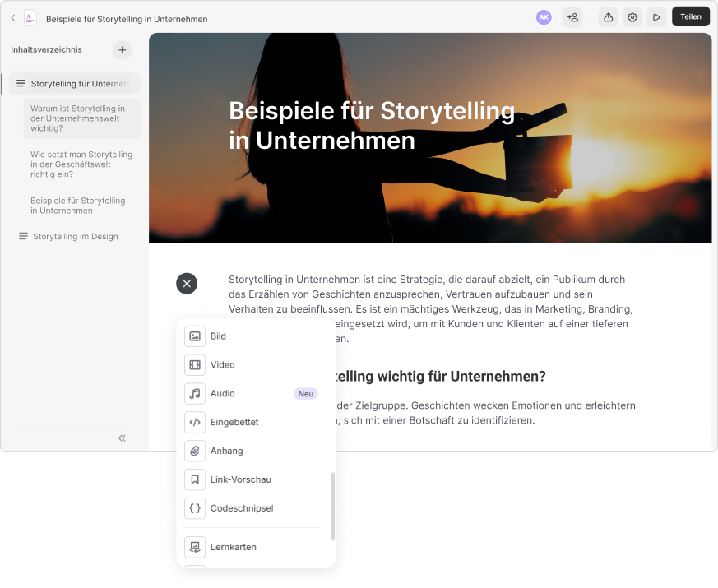The image size is (718, 588).
Task: Choose Eingebettet code embed icon
Action: [x=195, y=422]
